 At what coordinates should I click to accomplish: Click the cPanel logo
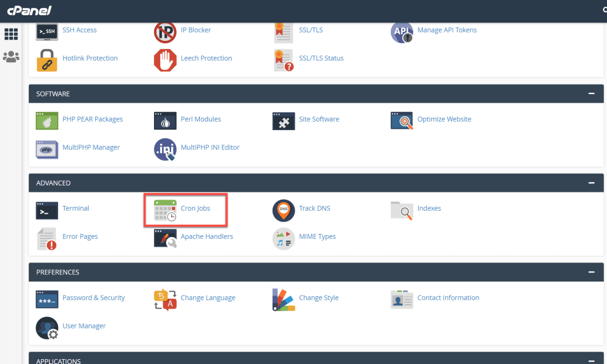pos(29,10)
